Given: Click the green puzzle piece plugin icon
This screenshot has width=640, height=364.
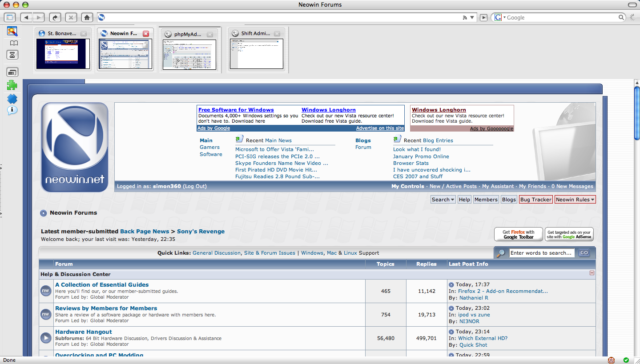Looking at the screenshot, I should (x=12, y=85).
